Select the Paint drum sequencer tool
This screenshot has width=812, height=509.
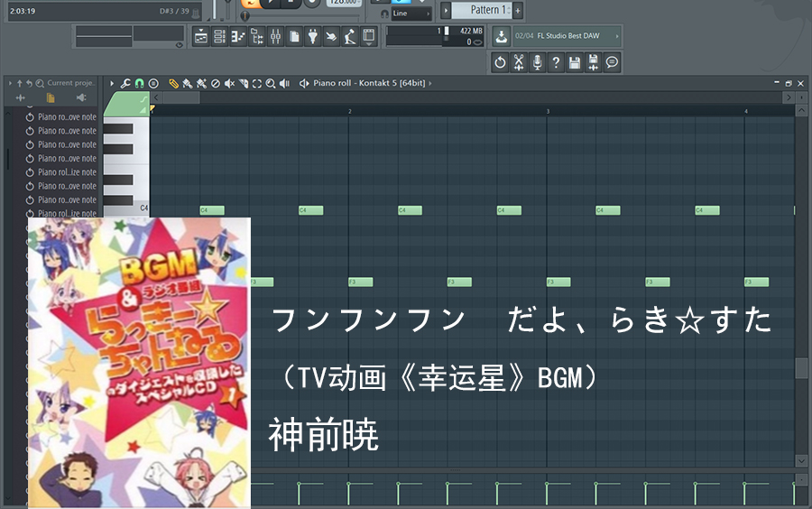click(201, 83)
